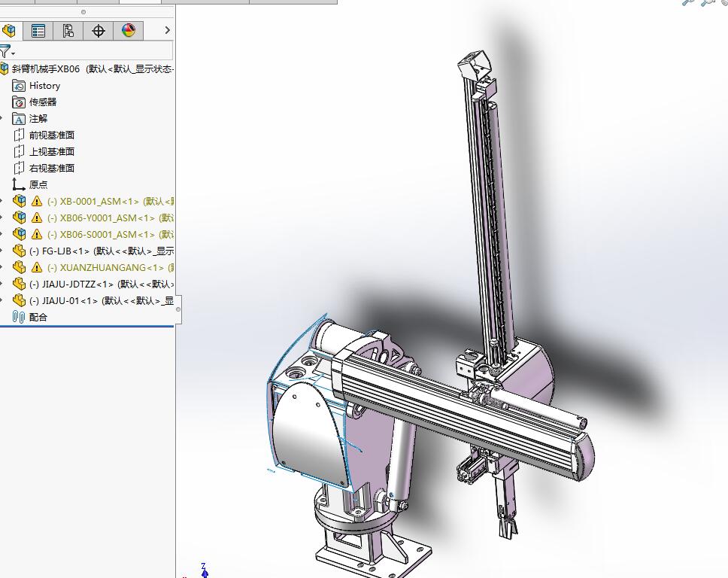
Task: Click the History folder icon
Action: tap(19, 86)
